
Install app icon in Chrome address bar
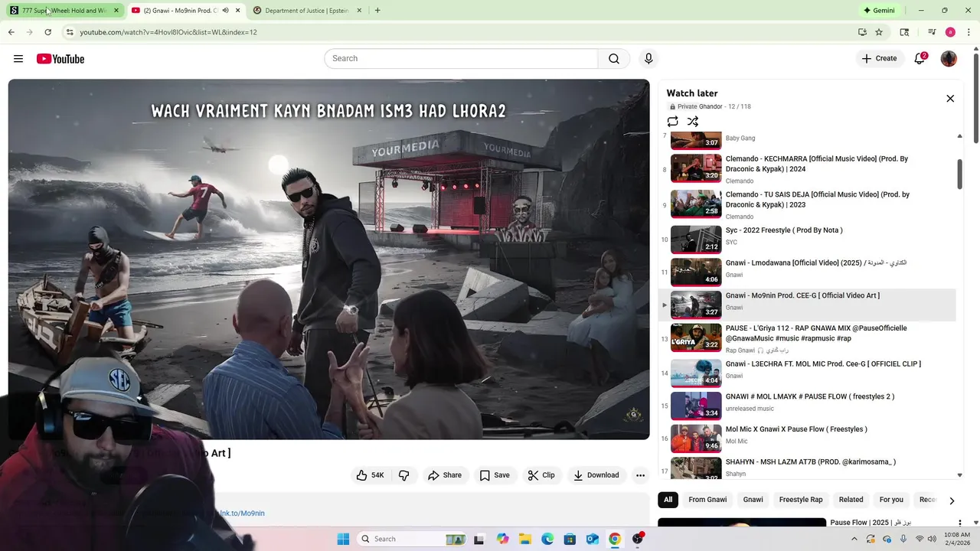click(x=862, y=32)
